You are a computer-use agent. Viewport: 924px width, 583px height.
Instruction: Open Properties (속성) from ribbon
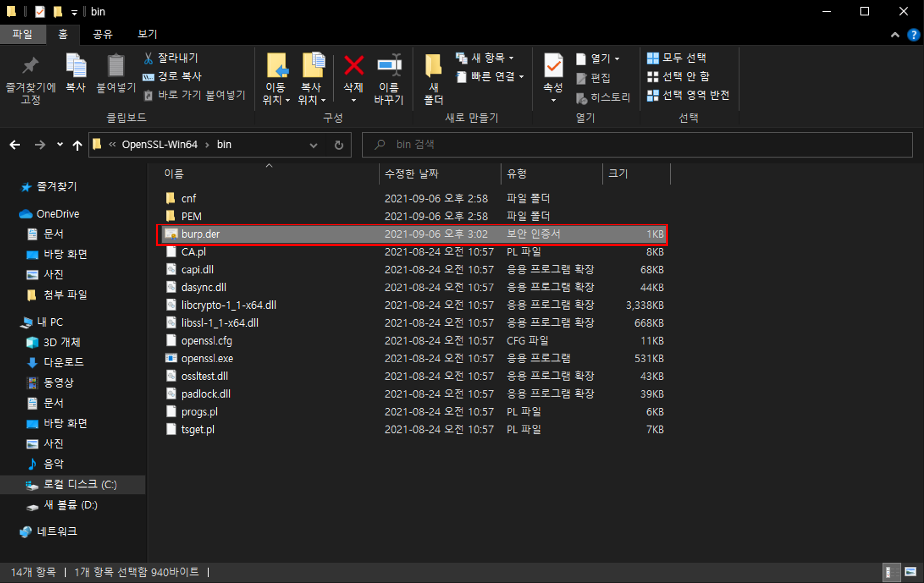coord(553,66)
